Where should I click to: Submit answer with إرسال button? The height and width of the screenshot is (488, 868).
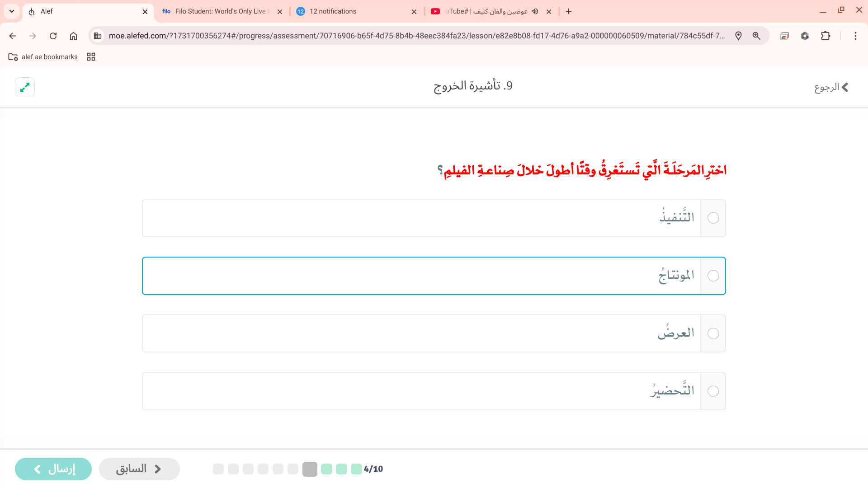point(53,469)
